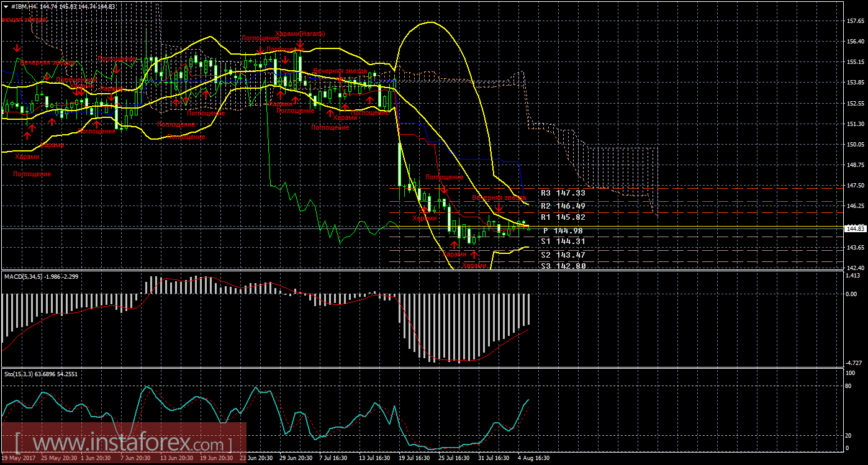868x465 pixels.
Task: Click the 29 Jun 20:30 date label
Action: point(297,458)
